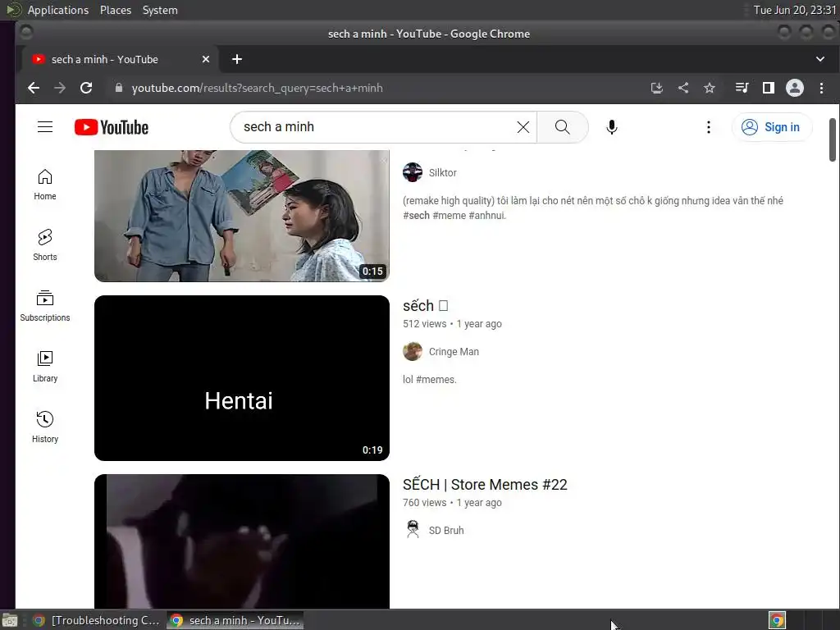Click the #memes hashtag link

point(436,379)
